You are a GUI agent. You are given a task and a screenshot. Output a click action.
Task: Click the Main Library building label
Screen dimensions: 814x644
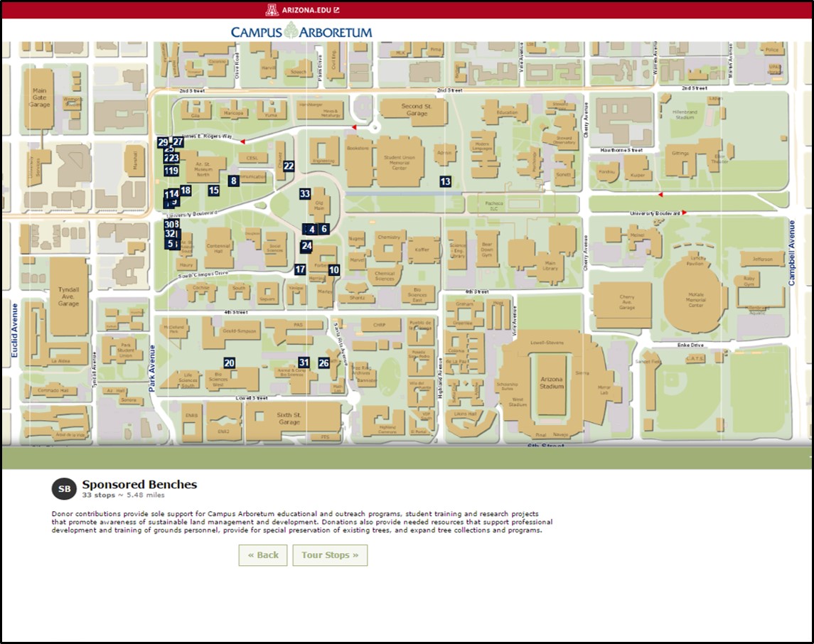coord(550,266)
